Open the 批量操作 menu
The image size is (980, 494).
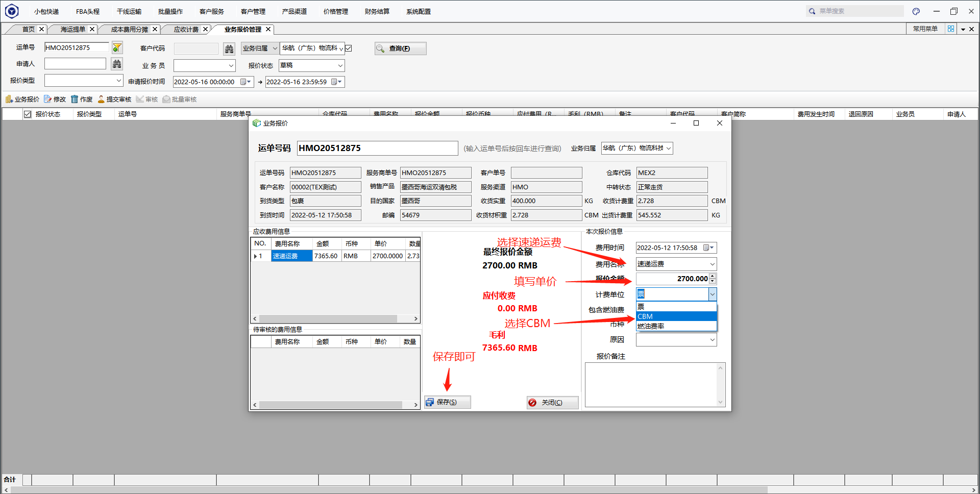[x=170, y=11]
